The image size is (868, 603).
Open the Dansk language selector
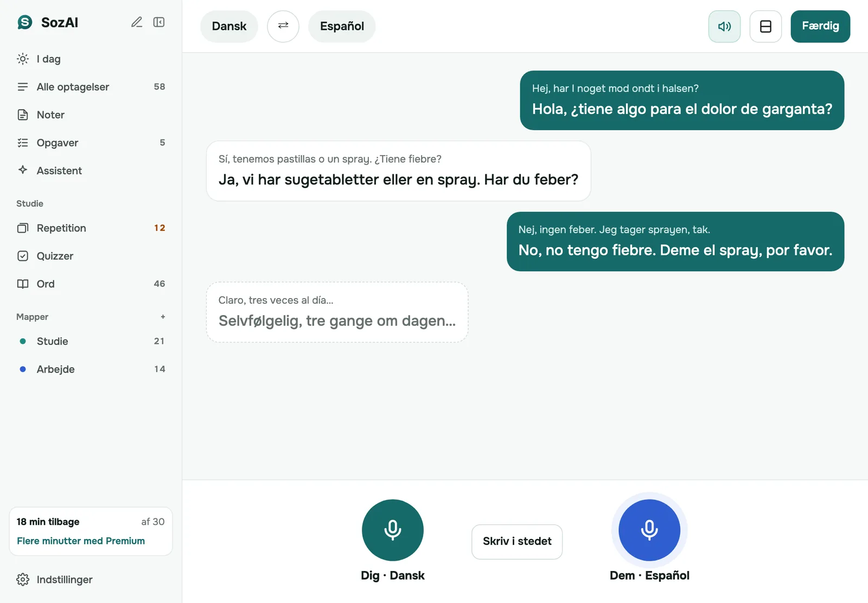[x=229, y=26]
